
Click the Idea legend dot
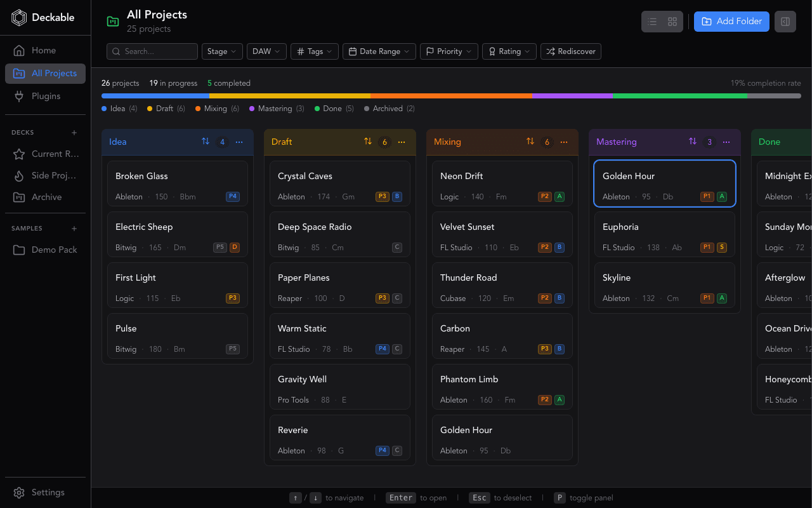point(104,109)
